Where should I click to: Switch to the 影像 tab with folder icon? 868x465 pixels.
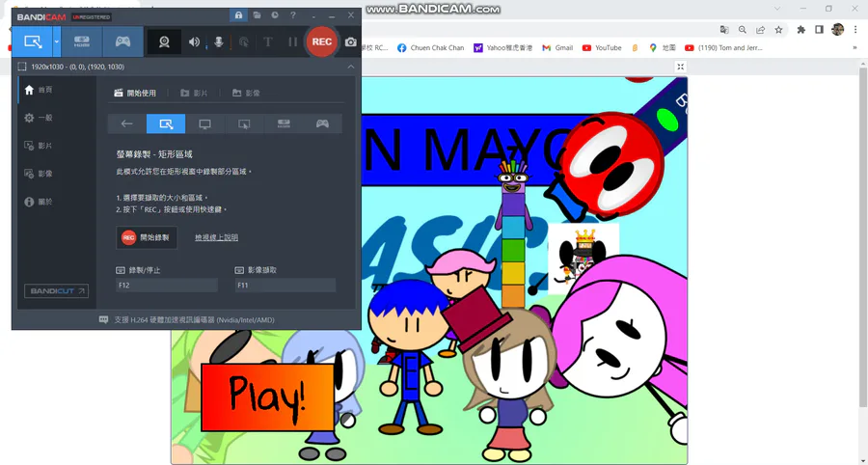tap(246, 93)
